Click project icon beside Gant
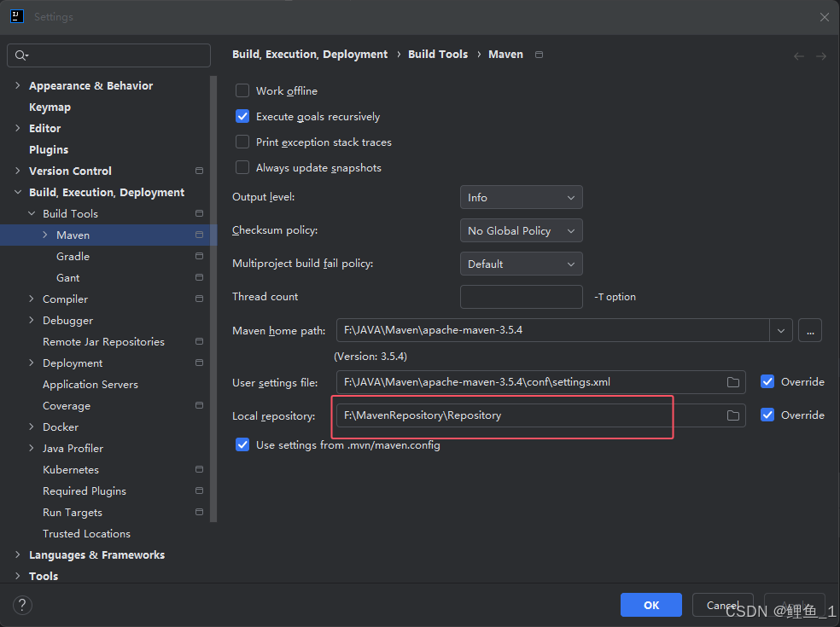This screenshot has width=840, height=627. pyautogui.click(x=199, y=277)
